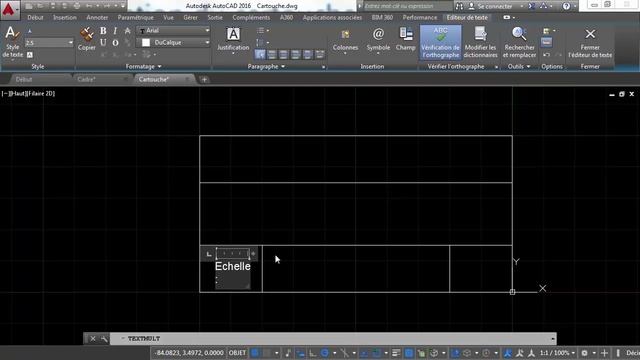Expand the Formatage panel

[143, 67]
